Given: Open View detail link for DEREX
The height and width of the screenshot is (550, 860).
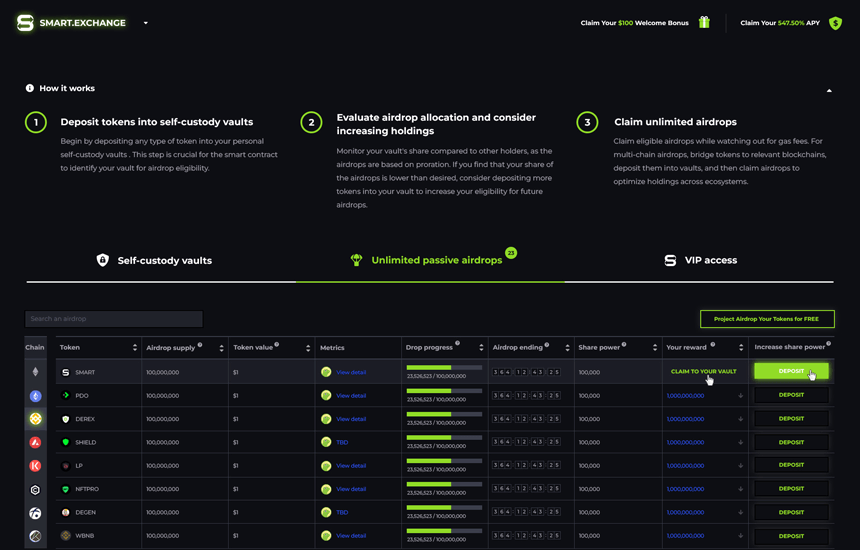Looking at the screenshot, I should (x=351, y=419).
